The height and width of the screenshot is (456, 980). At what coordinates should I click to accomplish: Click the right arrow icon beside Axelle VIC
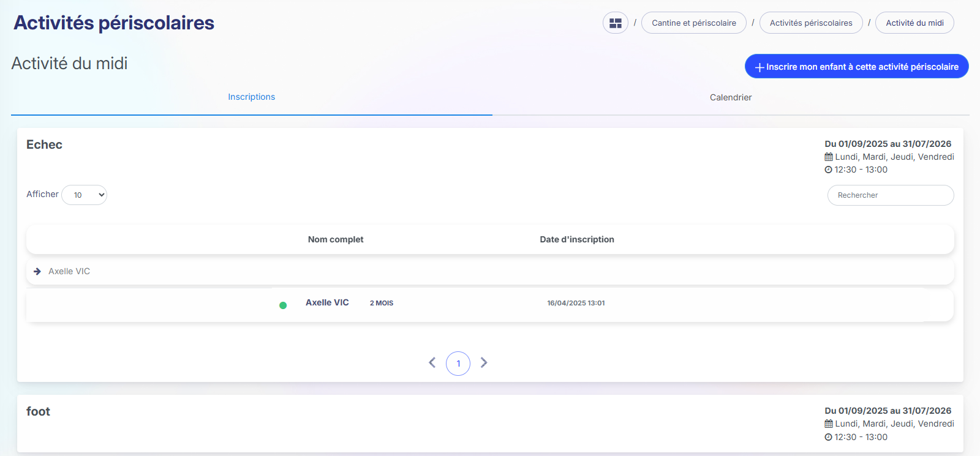click(x=37, y=271)
